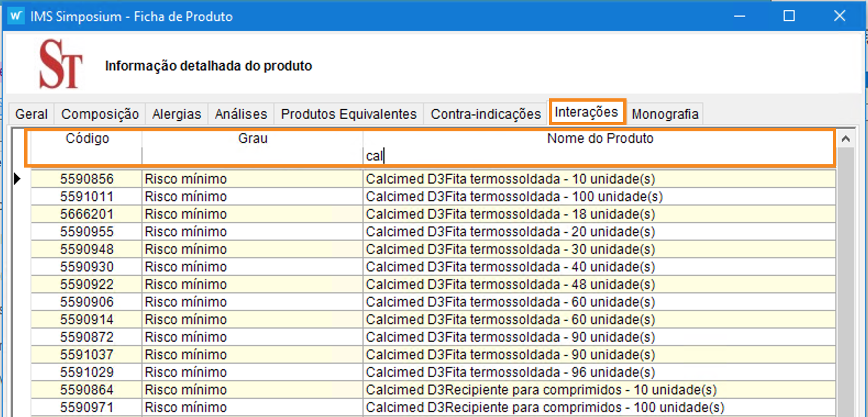The width and height of the screenshot is (868, 417).
Task: Close the Ficha de Produto window
Action: tap(839, 16)
